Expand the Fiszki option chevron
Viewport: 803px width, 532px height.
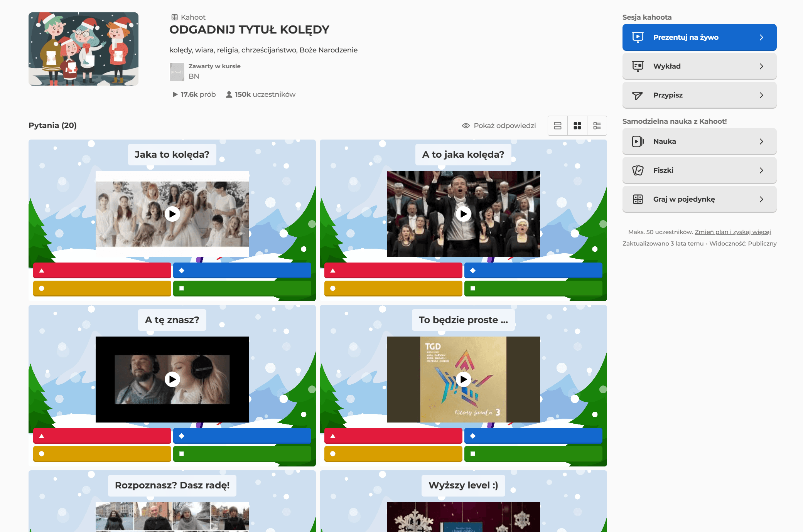point(761,170)
